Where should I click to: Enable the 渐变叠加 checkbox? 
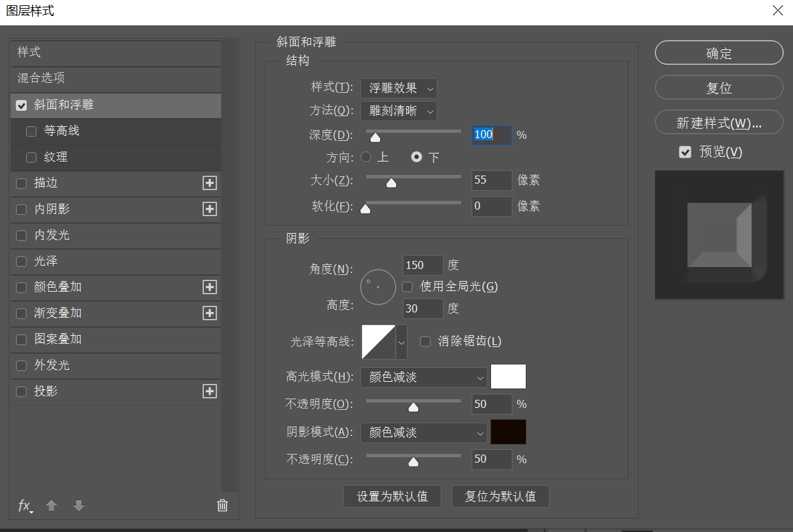point(21,313)
